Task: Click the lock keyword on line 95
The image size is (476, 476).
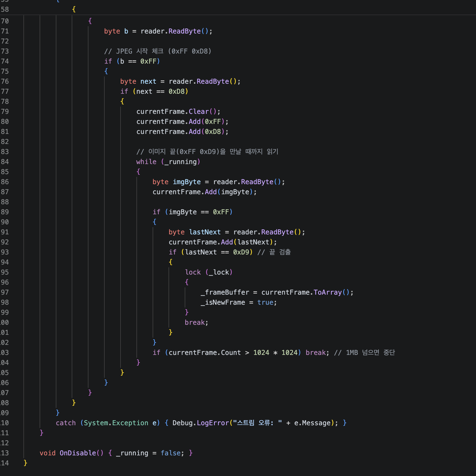Action: 193,272
